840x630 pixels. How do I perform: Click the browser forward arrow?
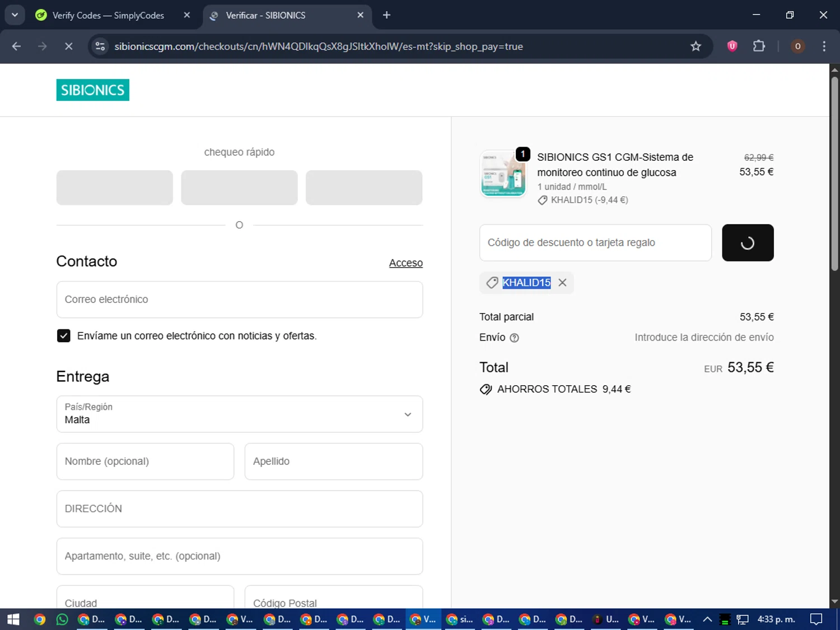[x=43, y=46]
